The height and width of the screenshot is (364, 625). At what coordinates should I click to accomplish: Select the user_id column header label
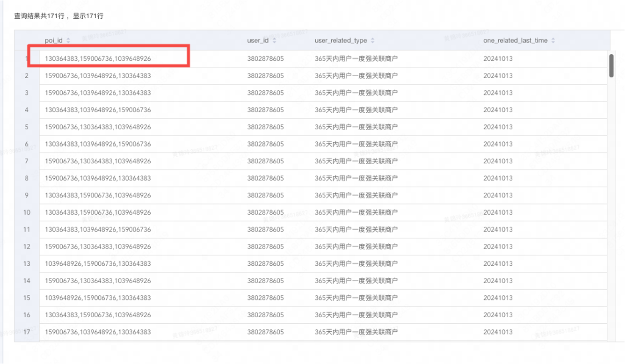coord(258,41)
